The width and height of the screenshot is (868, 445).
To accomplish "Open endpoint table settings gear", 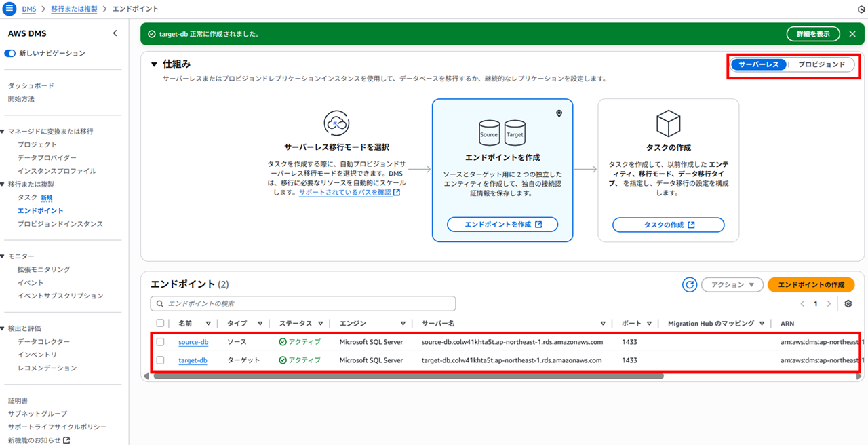I will 848,304.
